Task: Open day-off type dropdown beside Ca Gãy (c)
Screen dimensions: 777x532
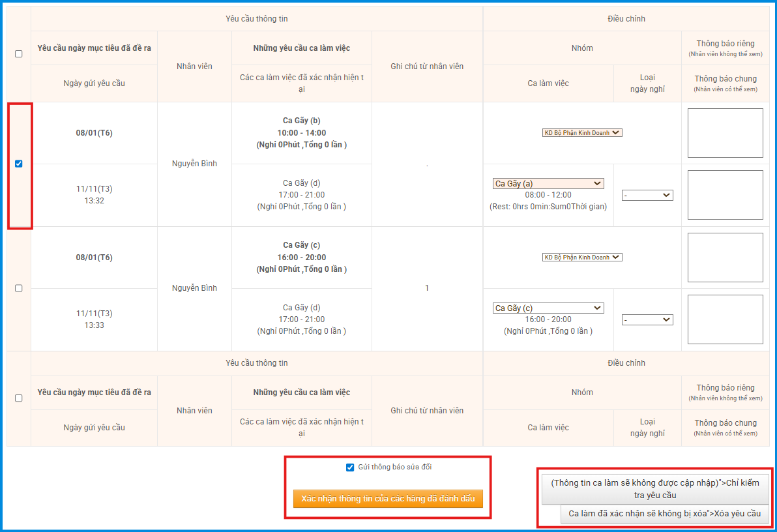Action: [x=647, y=320]
